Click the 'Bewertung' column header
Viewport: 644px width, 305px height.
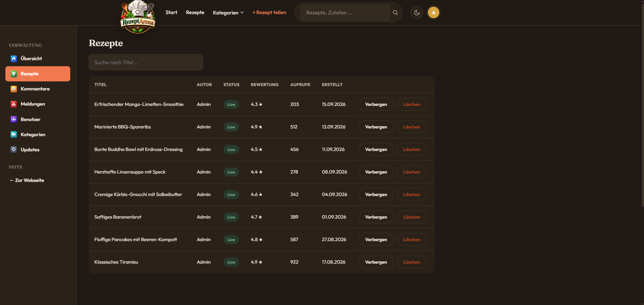coord(265,85)
